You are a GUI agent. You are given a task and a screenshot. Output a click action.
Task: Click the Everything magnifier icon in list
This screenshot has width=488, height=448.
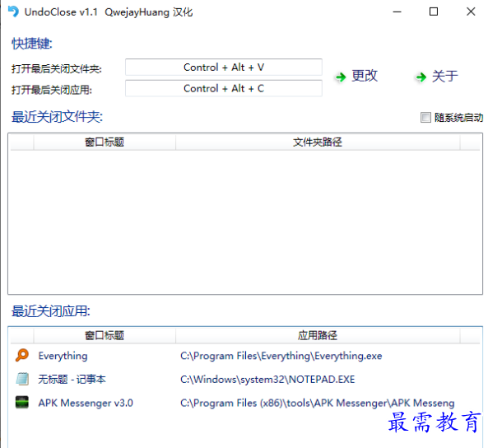pyautogui.click(x=22, y=355)
